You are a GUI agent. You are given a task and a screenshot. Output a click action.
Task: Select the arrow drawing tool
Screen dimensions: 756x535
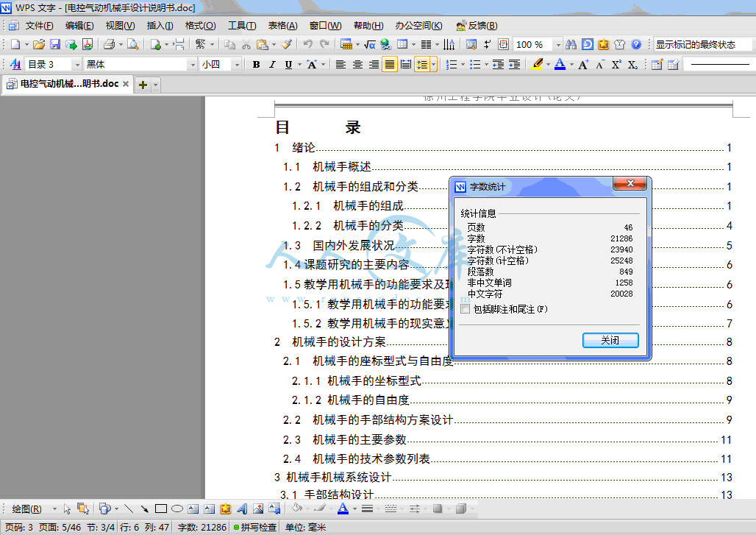pos(144,509)
